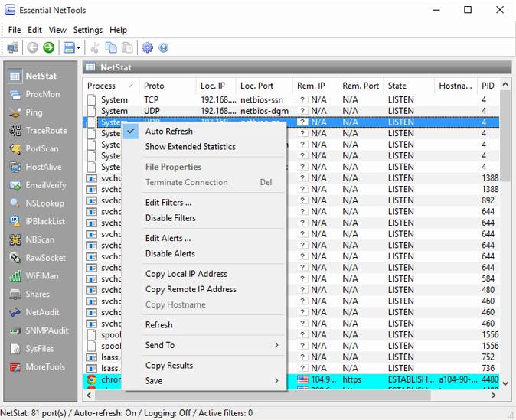This screenshot has width=516, height=420.
Task: Open the Shares tool
Action: tap(30, 294)
